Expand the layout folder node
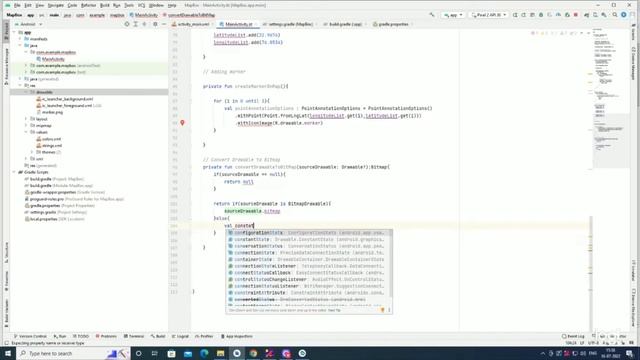The height and width of the screenshot is (360, 640). [x=26, y=119]
